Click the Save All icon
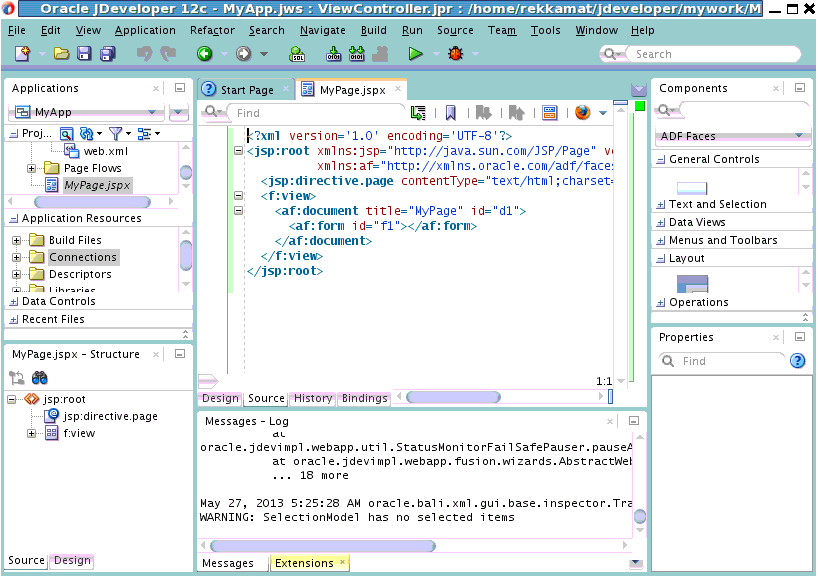Viewport: 818px width, 576px height. coord(107,53)
